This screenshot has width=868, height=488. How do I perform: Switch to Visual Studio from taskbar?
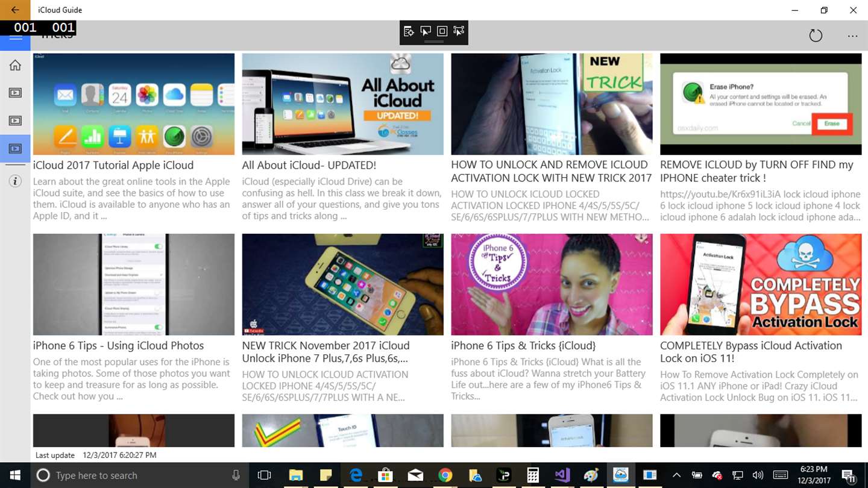pos(562,475)
